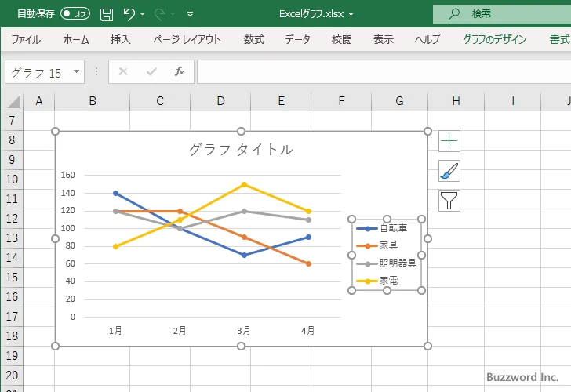Click the Select All corner triangle
Screen dimensions: 571x392
[x=14, y=102]
